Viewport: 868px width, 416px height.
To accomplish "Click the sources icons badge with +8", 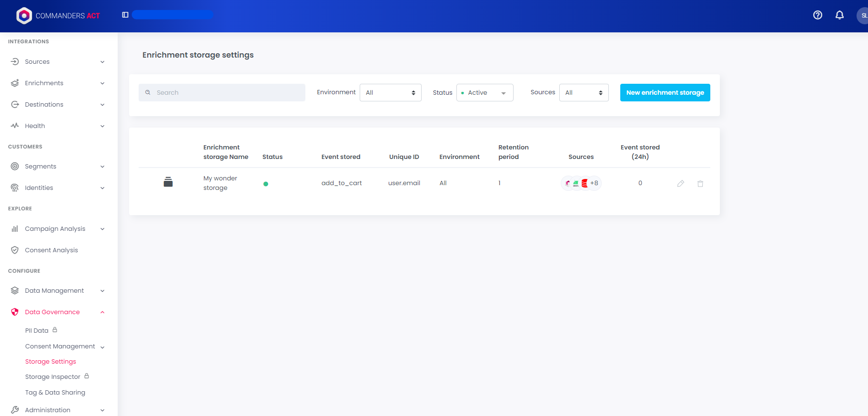I will (581, 183).
